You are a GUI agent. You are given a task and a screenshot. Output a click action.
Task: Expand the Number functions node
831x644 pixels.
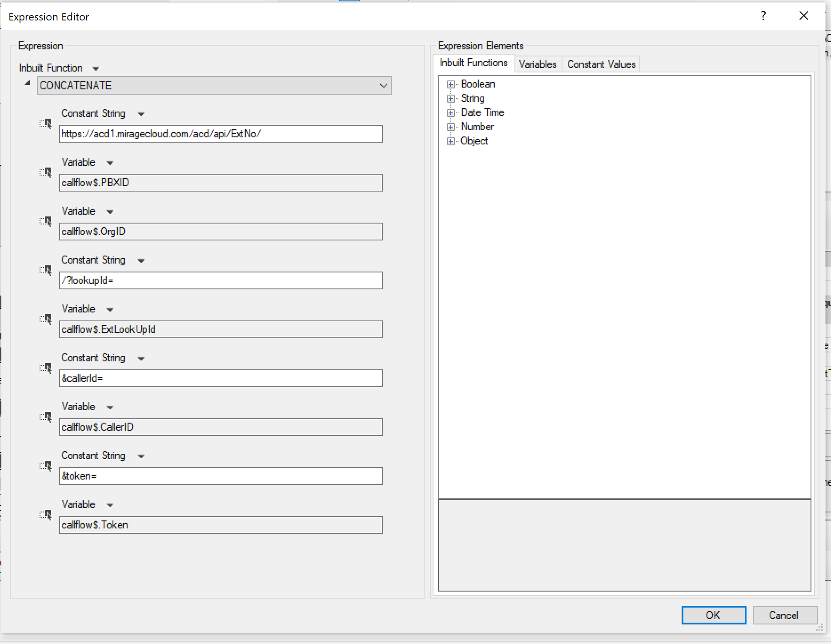(451, 127)
